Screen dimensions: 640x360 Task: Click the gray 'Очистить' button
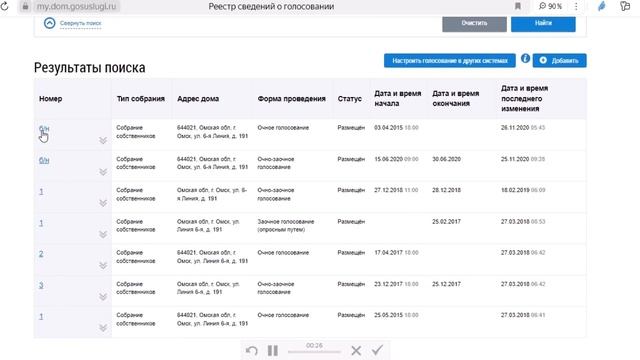click(474, 23)
